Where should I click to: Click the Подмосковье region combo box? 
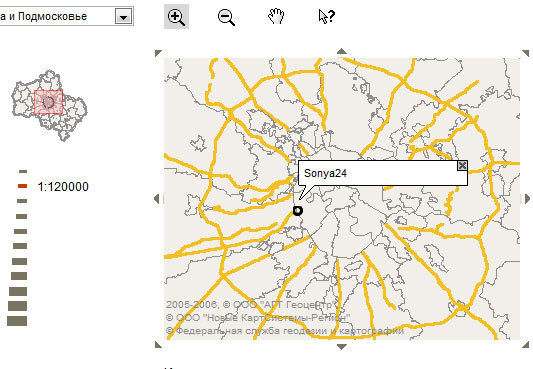66,16
